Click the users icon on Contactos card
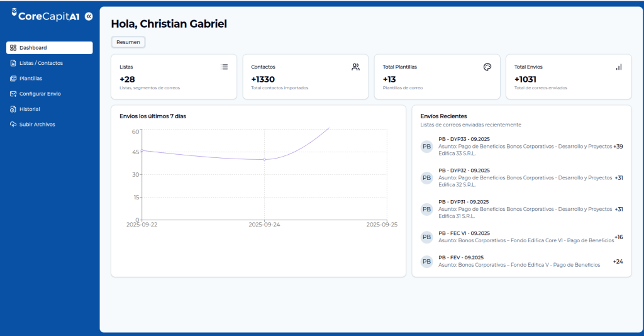The height and width of the screenshot is (336, 644). tap(355, 67)
